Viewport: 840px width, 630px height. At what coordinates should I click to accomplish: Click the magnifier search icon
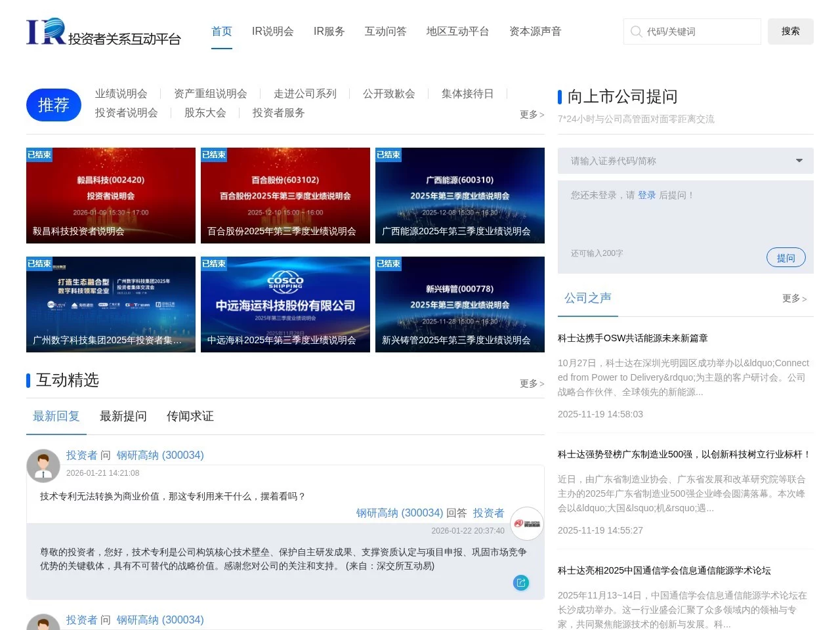click(x=637, y=31)
